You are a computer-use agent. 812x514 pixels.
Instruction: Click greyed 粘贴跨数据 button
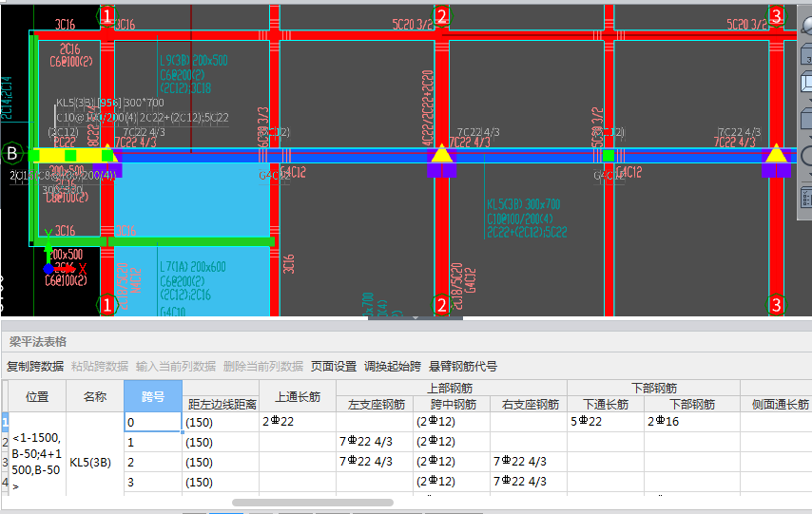tap(100, 367)
